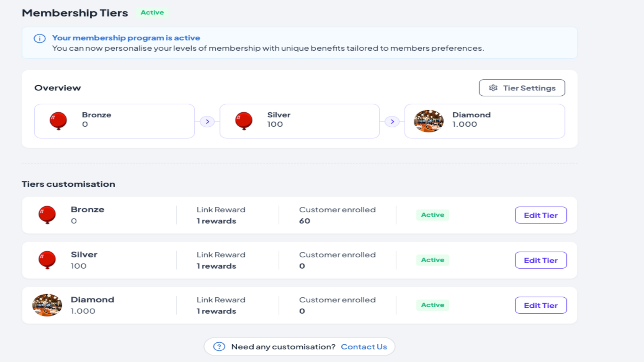The width and height of the screenshot is (644, 362).
Task: Click the Bronze balloon icon in Tiers customisation
Action: pos(47,215)
